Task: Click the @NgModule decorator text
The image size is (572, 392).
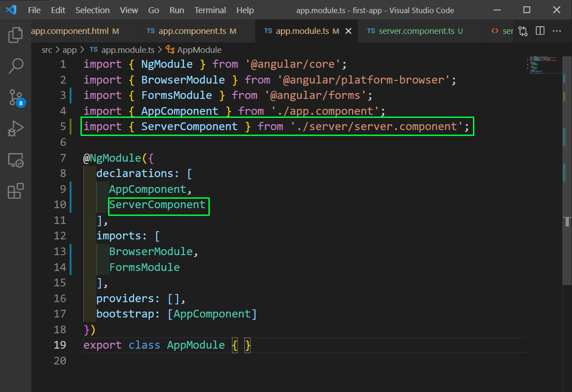Action: (x=112, y=158)
